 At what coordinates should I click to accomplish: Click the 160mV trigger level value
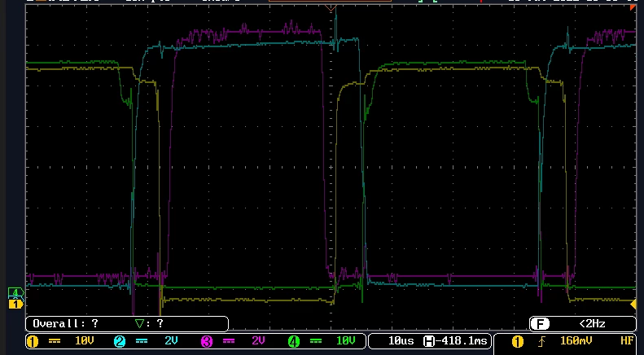[576, 340]
